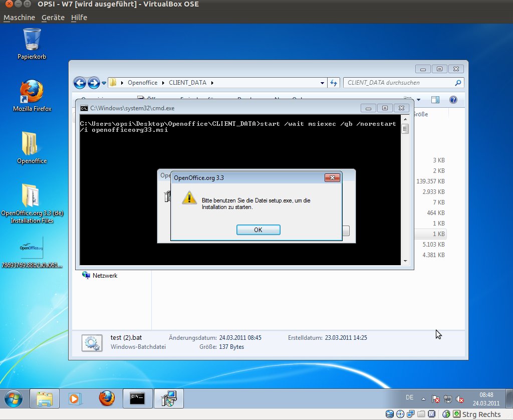Click VirtualBox network status icon
Image resolution: width=513 pixels, height=420 pixels.
pyautogui.click(x=411, y=414)
